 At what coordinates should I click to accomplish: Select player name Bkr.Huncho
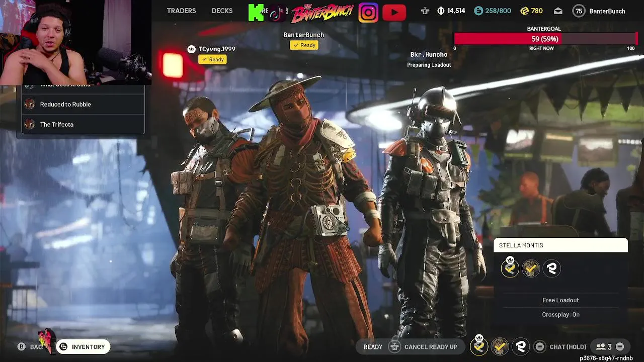[429, 54]
